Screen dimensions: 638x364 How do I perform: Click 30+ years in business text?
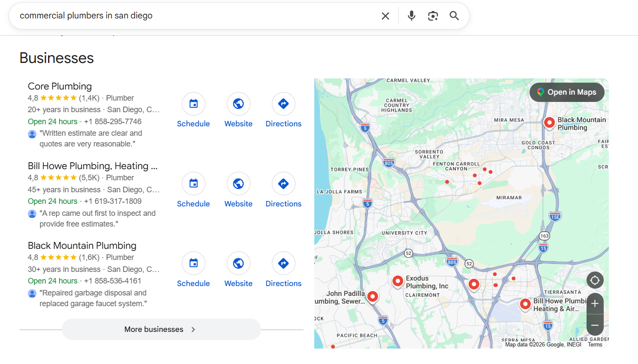coord(64,269)
